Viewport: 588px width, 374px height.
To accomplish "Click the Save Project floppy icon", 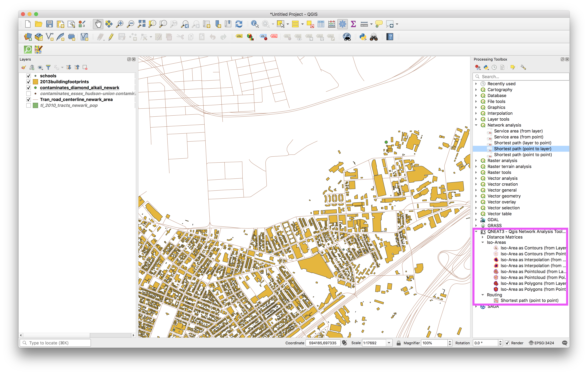I will click(x=50, y=24).
